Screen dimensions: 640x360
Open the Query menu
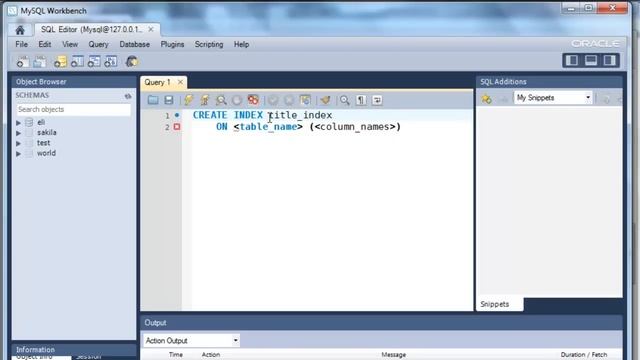[x=98, y=44]
